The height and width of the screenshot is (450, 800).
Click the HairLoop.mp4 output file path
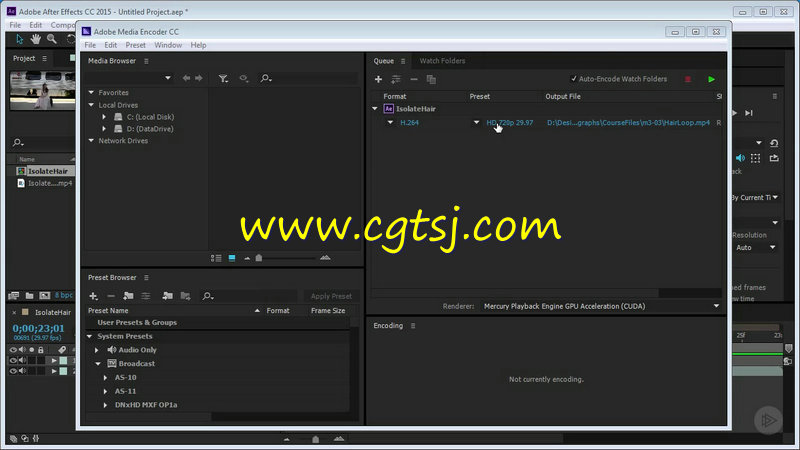click(628, 122)
